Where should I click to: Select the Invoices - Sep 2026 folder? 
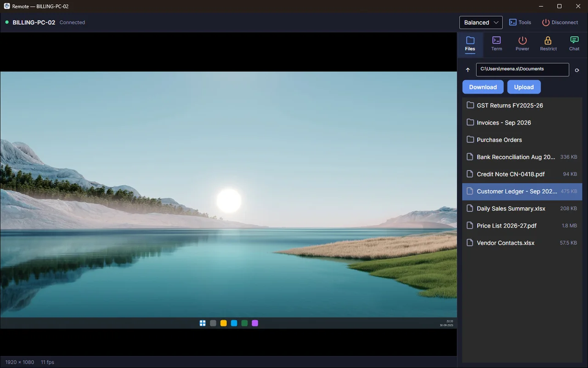click(x=522, y=122)
